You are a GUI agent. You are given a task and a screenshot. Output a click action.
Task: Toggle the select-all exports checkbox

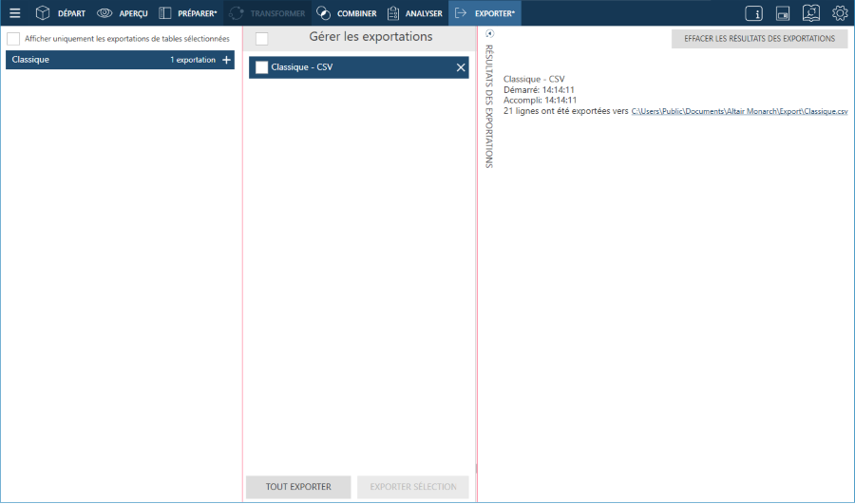262,39
